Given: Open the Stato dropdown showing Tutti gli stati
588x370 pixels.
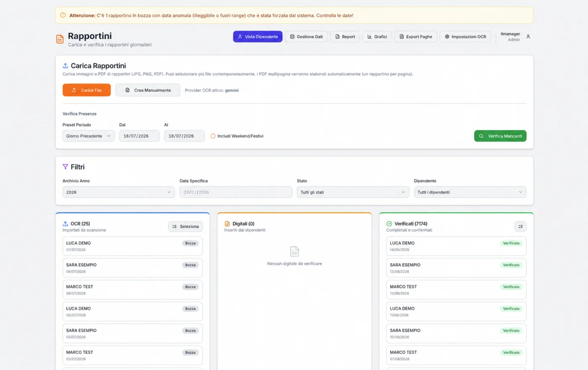Looking at the screenshot, I should pos(353,192).
